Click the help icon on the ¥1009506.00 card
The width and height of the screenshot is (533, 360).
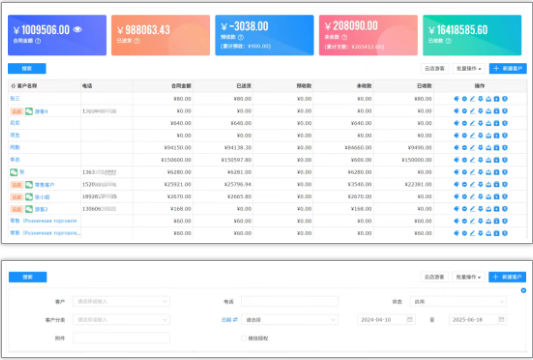[x=38, y=41]
